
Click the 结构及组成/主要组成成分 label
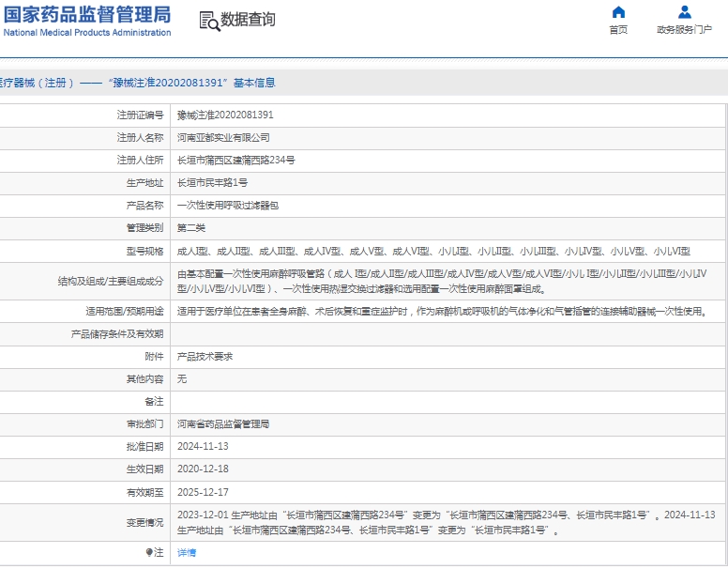click(x=111, y=282)
